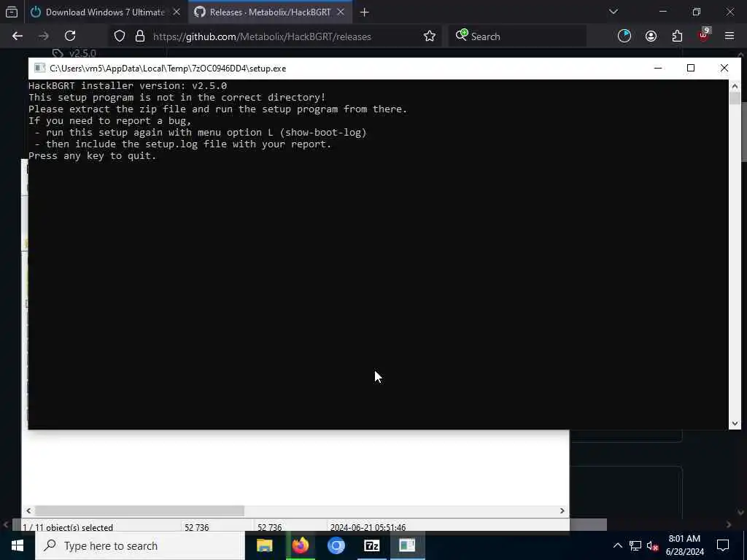Click the console vertical scrollbar thumb
The image size is (747, 560).
(735, 98)
